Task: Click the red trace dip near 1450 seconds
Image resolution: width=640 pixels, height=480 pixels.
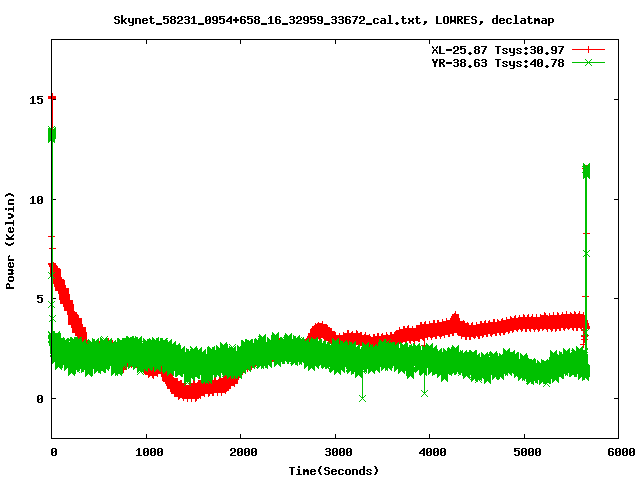Action: 191,391
